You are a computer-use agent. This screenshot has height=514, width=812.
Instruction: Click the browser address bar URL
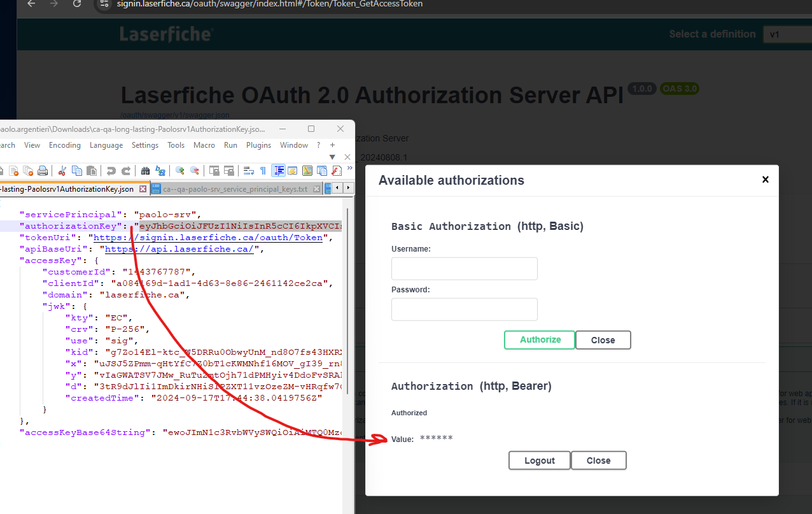pyautogui.click(x=270, y=4)
